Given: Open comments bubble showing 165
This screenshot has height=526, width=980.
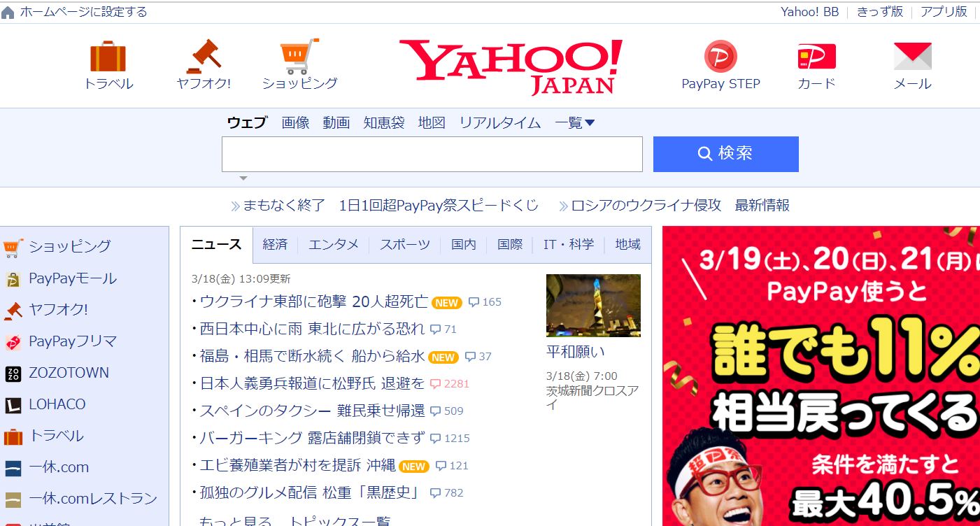Looking at the screenshot, I should 485,302.
